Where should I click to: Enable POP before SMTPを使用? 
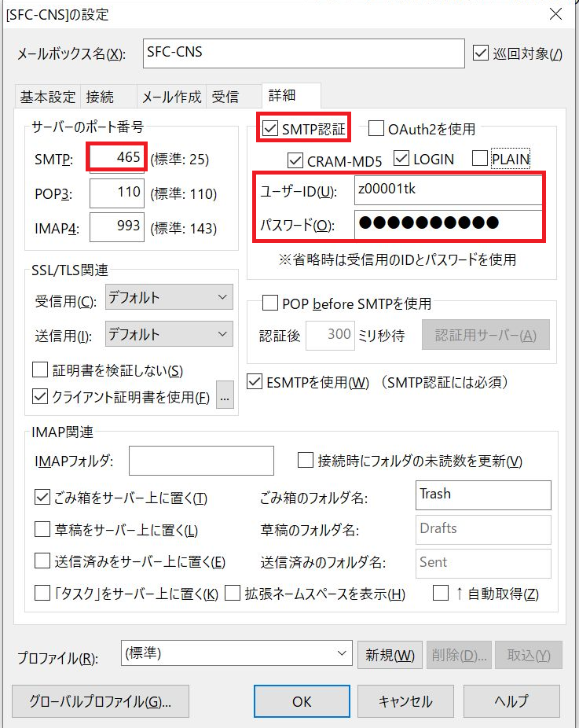(270, 303)
